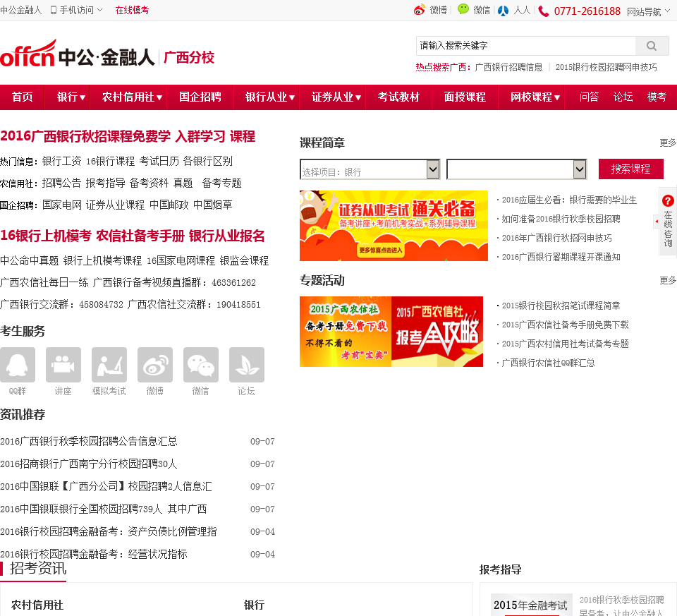Open the 微博 service icon
The image size is (677, 616).
[155, 365]
